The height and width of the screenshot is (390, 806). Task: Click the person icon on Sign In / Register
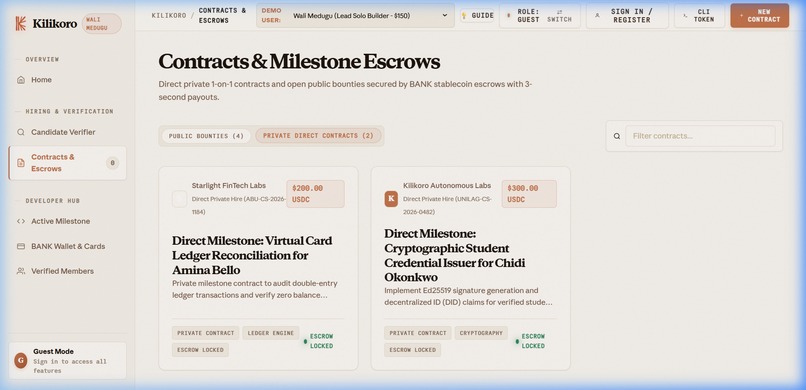[x=597, y=16]
